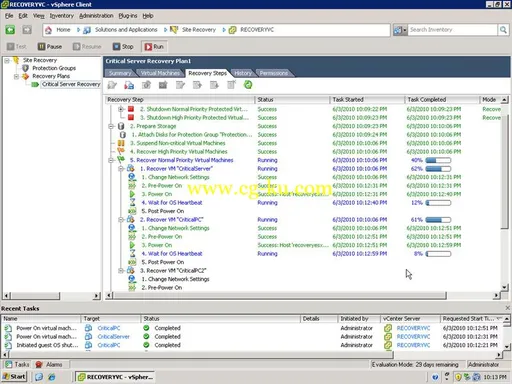Viewport: 512px width, 384px height.
Task: Click the green back navigation arrow
Action: coord(10,30)
